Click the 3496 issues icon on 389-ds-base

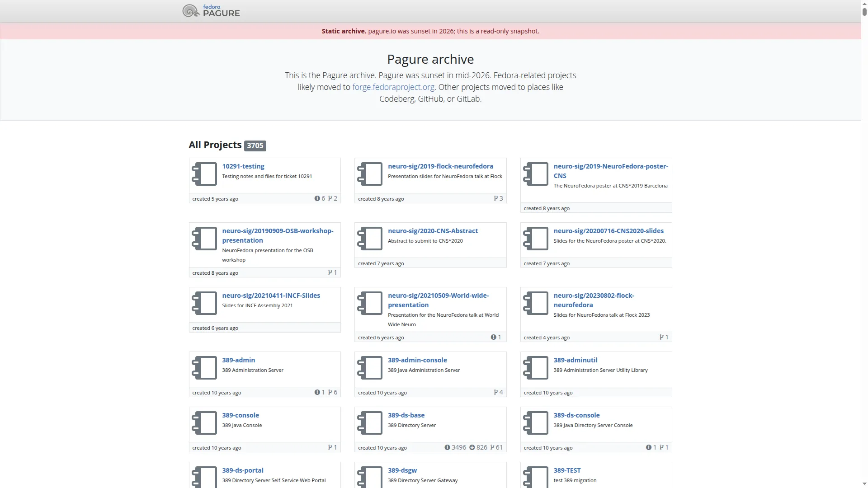click(447, 448)
